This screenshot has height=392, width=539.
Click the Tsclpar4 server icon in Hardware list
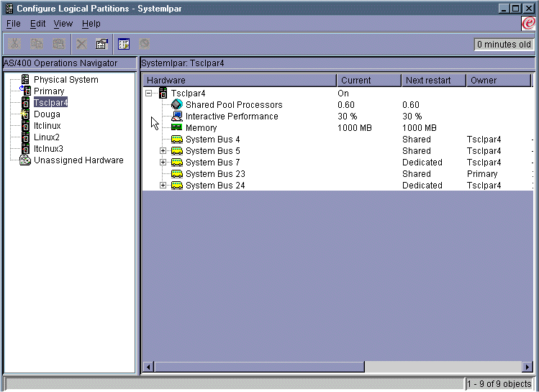pyautogui.click(x=163, y=93)
